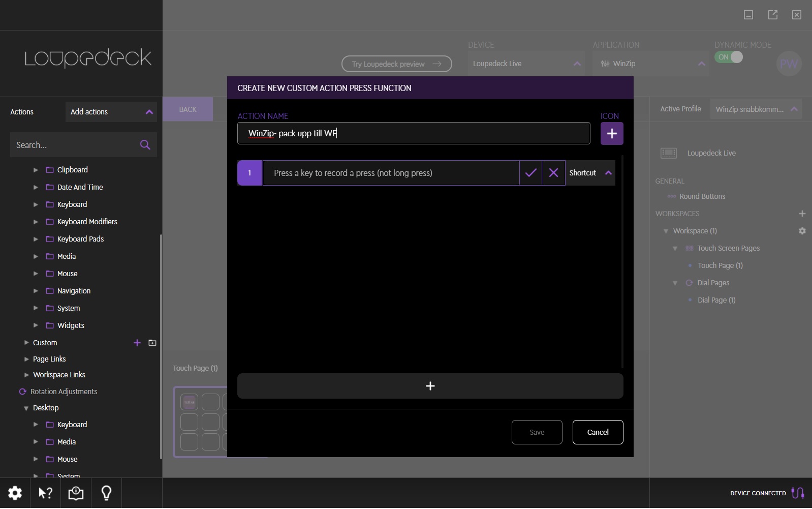Collapse the Desktop section

[26, 408]
